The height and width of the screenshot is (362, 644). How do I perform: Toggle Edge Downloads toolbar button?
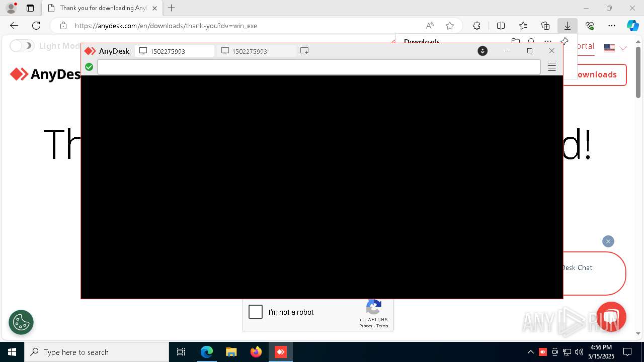coord(567,26)
